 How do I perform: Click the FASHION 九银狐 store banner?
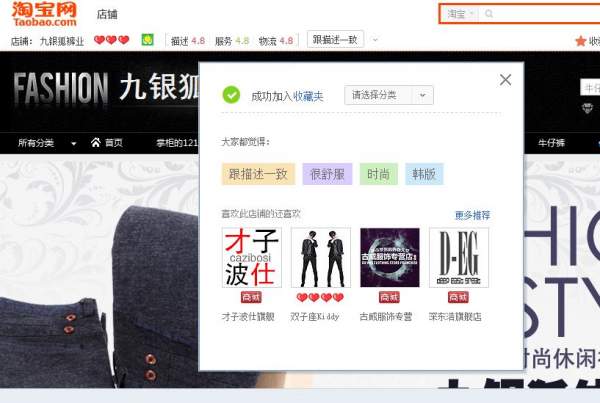point(106,88)
